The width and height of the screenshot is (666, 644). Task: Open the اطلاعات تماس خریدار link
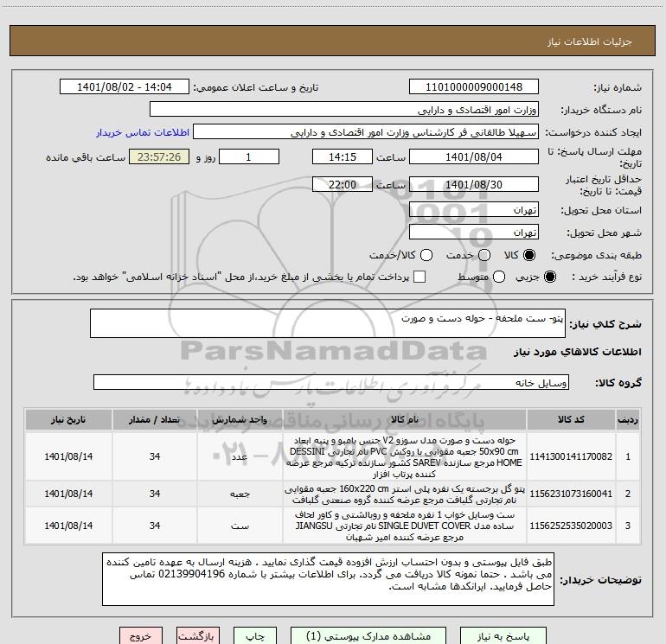point(143,132)
